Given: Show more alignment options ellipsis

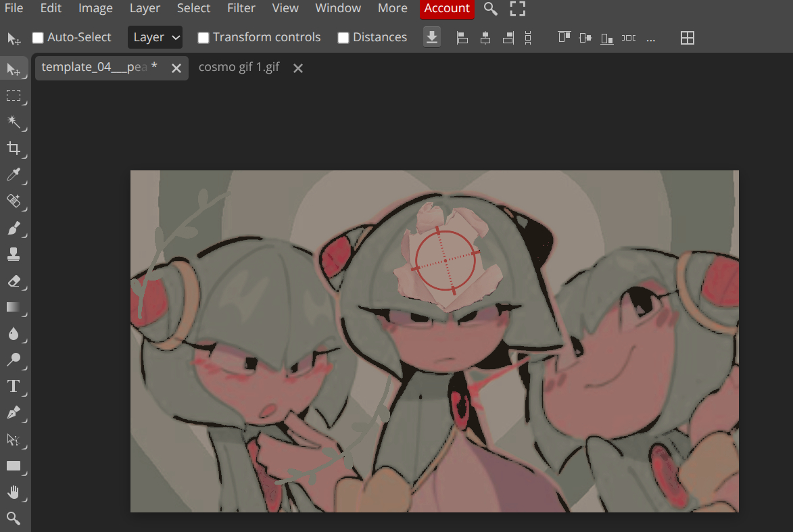Looking at the screenshot, I should click(651, 38).
